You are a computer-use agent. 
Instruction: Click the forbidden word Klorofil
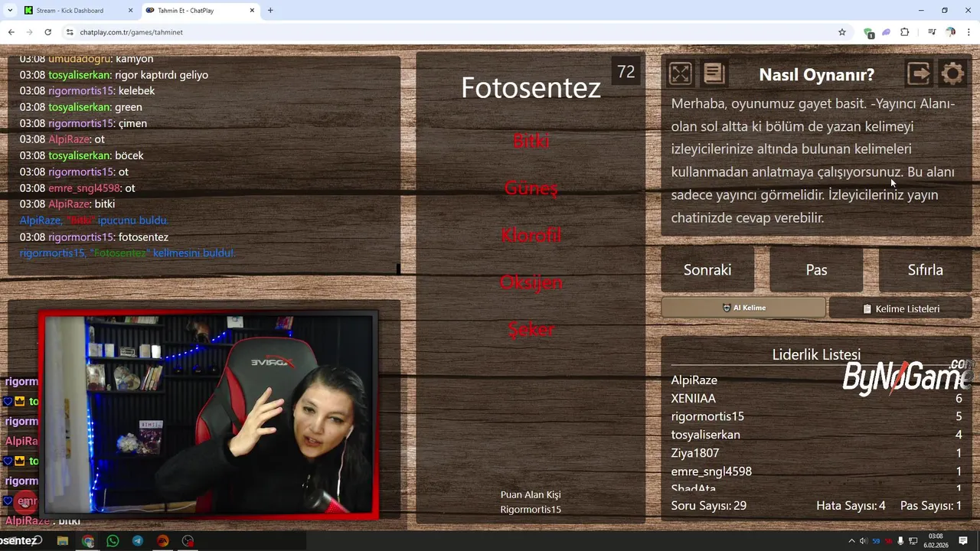(x=531, y=236)
